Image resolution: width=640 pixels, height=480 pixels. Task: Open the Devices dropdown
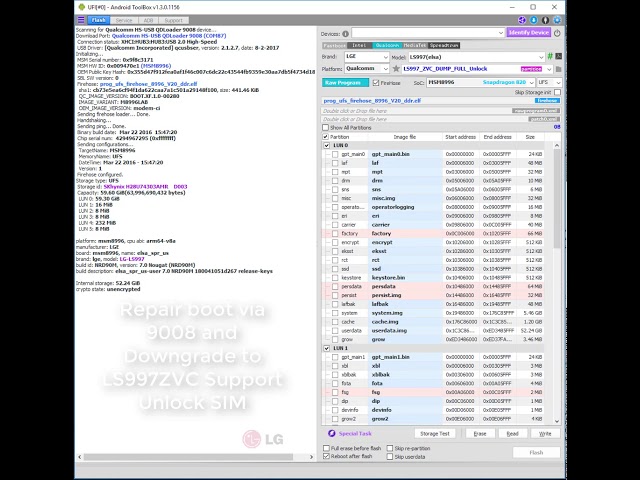tap(428, 33)
